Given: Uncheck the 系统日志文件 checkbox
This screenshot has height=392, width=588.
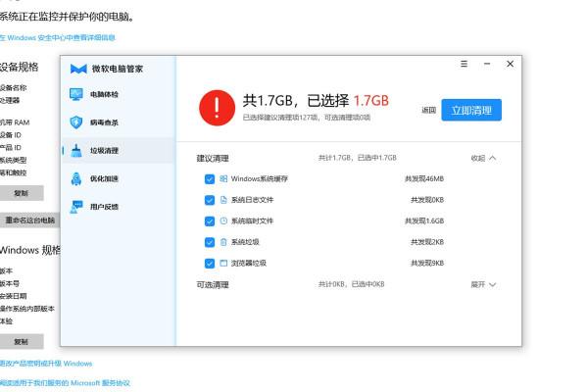Looking at the screenshot, I should [210, 200].
